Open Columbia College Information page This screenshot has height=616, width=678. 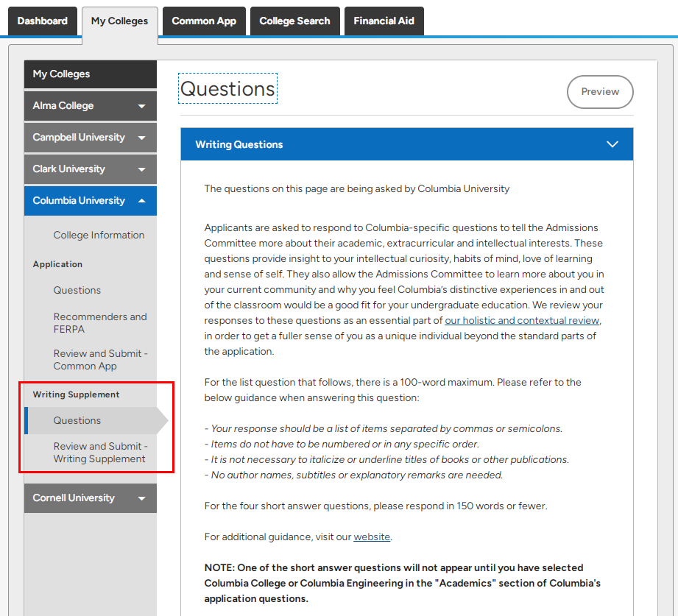pyautogui.click(x=99, y=235)
